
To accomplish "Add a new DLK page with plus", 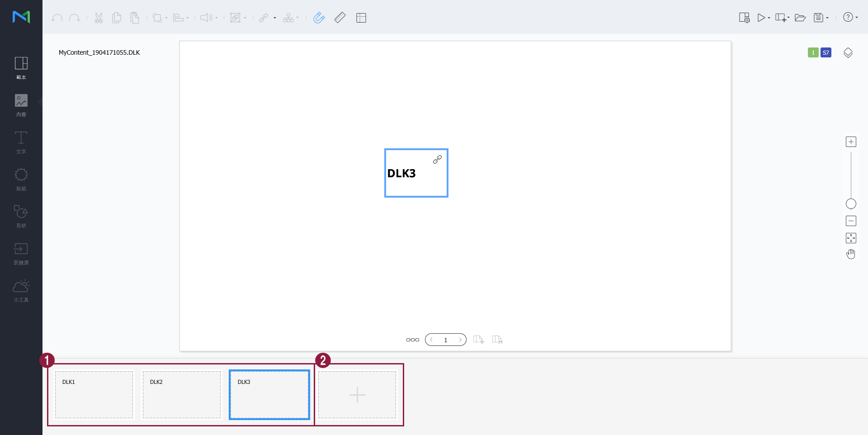I will click(357, 395).
